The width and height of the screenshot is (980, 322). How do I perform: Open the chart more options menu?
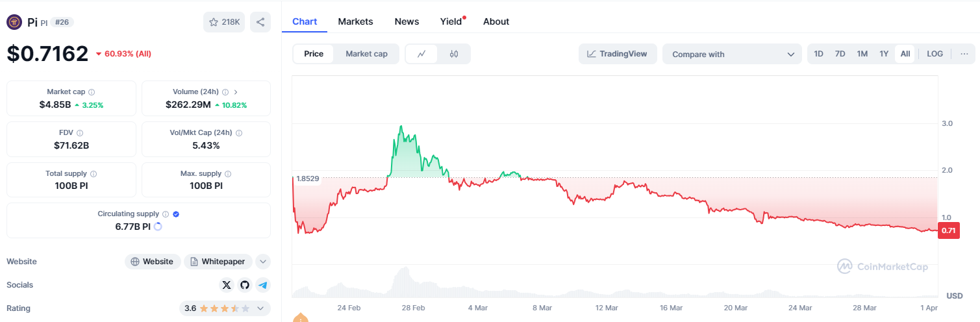(964, 54)
